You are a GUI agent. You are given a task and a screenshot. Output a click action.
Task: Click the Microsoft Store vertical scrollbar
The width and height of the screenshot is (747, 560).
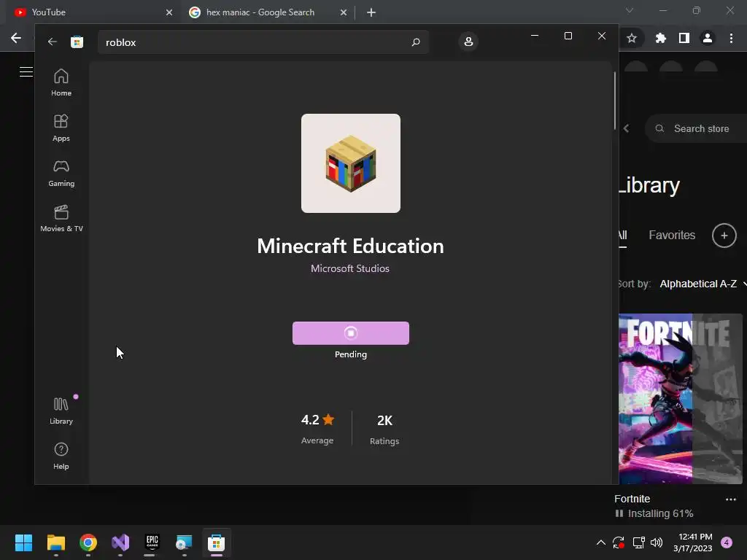pyautogui.click(x=614, y=101)
